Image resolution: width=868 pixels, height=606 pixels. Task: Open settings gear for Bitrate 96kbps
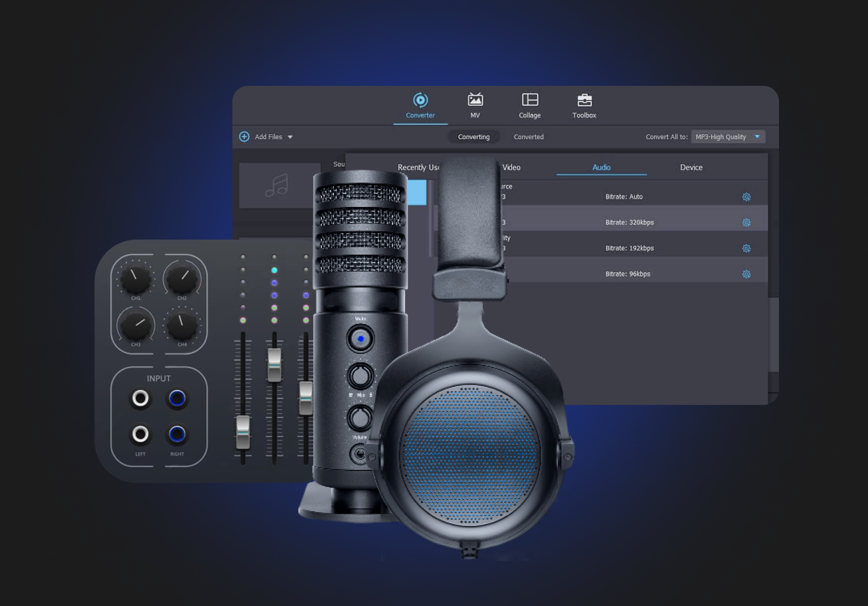click(x=746, y=274)
